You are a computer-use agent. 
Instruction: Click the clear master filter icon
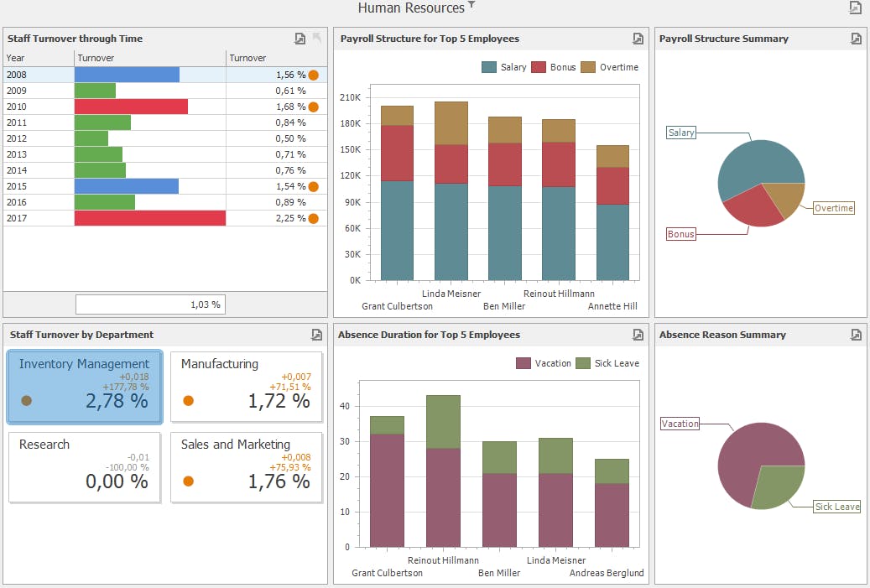pyautogui.click(x=317, y=38)
